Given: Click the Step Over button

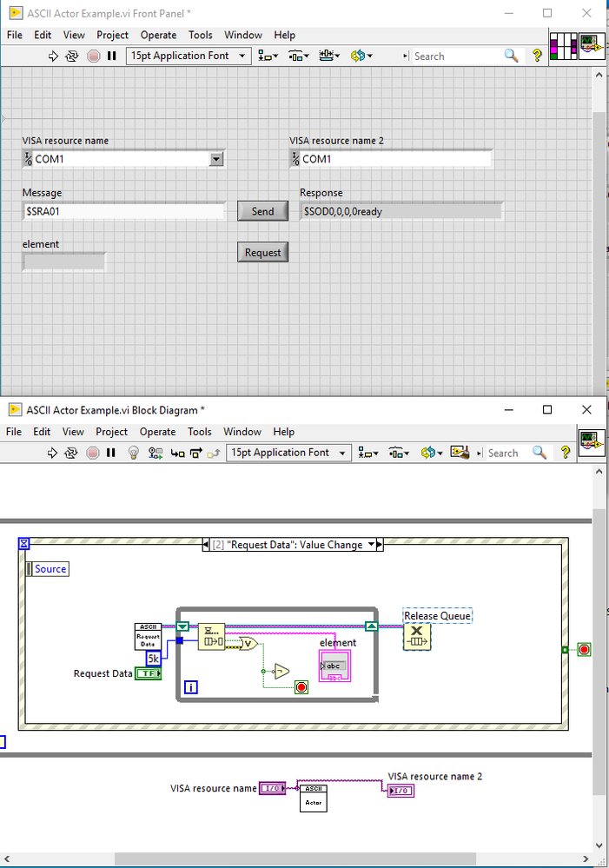Looking at the screenshot, I should [x=196, y=453].
